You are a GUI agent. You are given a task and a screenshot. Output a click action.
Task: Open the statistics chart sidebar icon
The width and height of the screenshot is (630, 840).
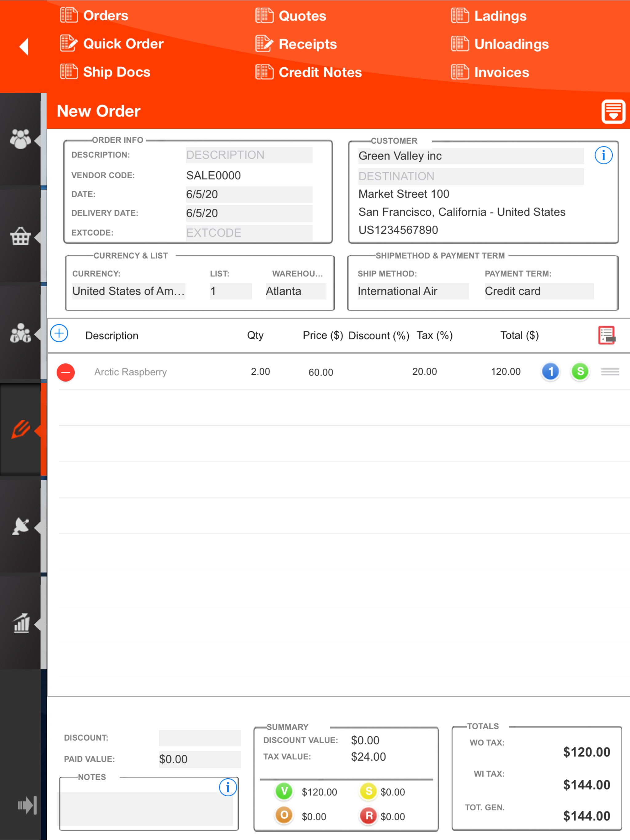[21, 623]
